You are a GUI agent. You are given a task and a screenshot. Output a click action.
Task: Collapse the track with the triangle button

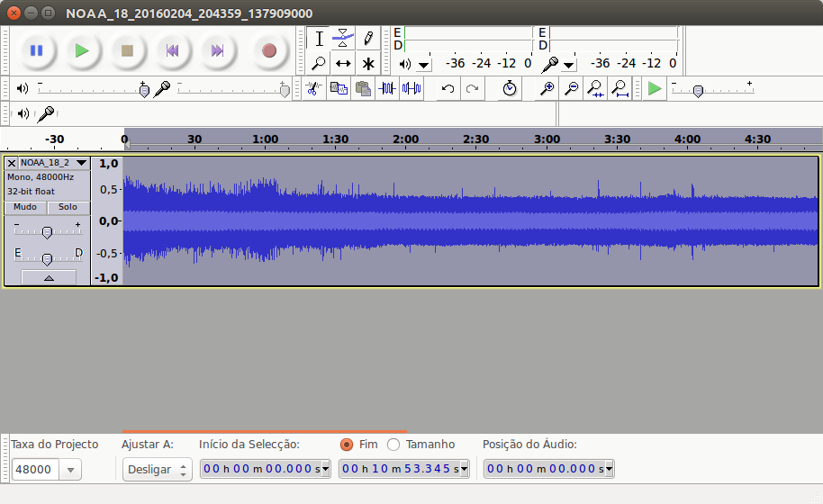pos(49,278)
